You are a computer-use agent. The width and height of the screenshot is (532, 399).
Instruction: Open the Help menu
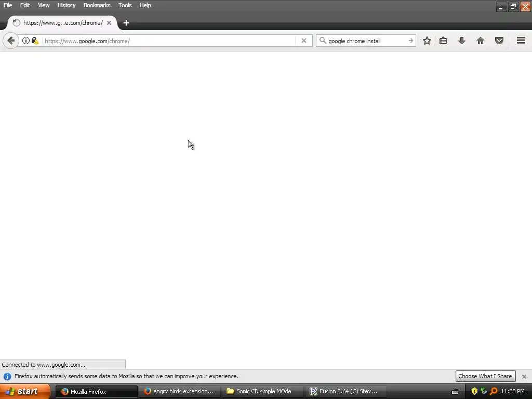click(145, 5)
